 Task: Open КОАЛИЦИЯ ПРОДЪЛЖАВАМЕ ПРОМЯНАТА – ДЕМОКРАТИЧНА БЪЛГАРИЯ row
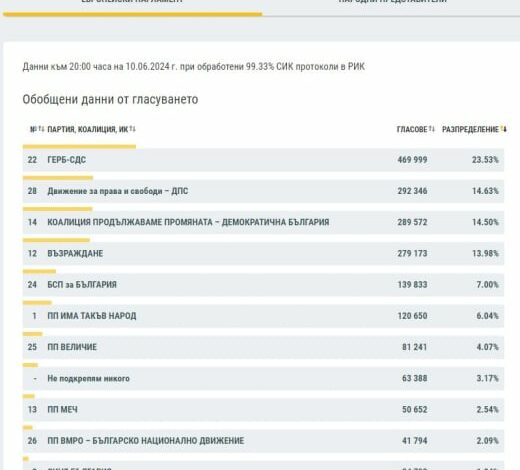tap(263, 222)
